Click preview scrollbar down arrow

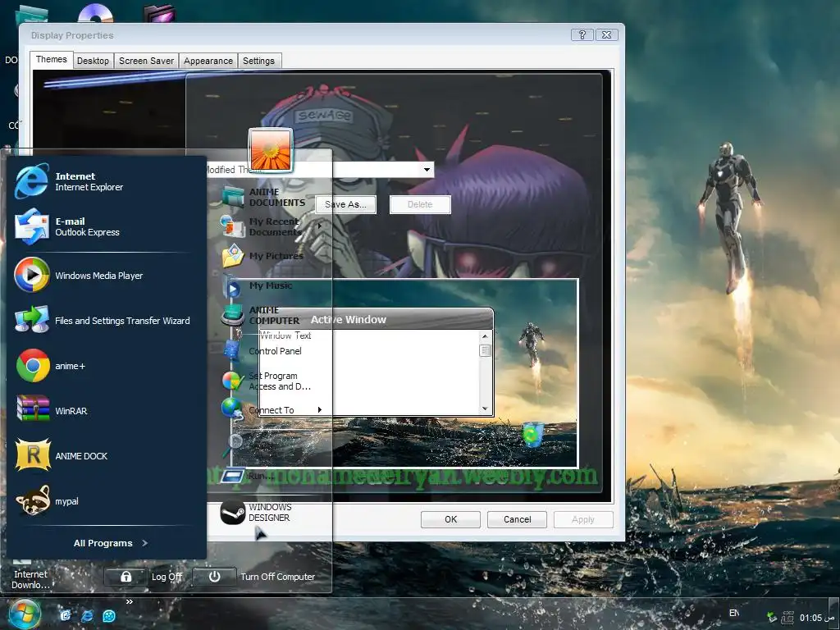pos(485,409)
